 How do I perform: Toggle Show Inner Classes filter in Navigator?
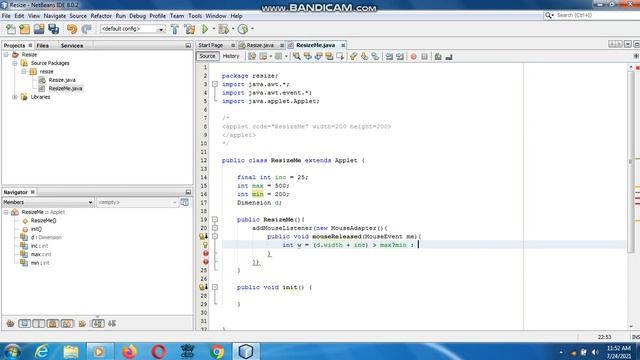67,324
